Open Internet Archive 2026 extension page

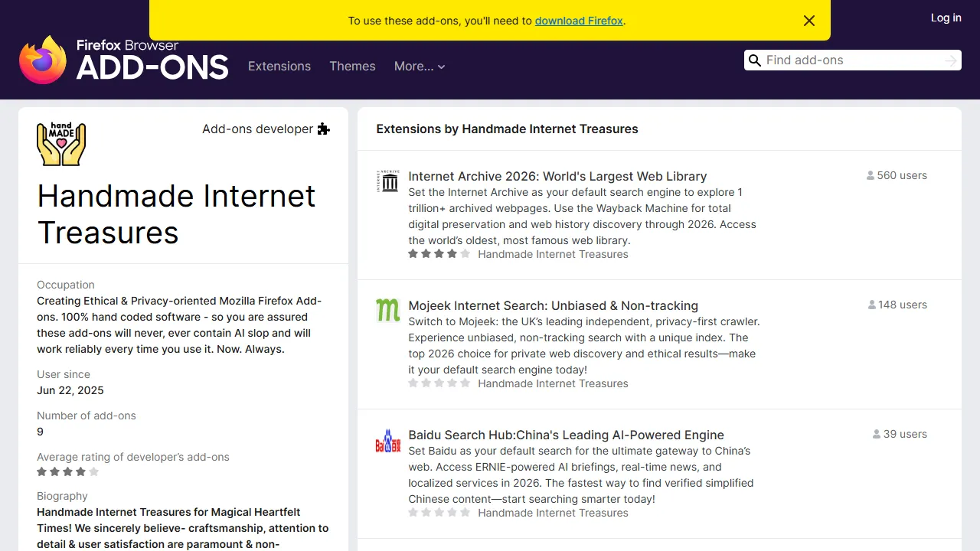point(557,176)
